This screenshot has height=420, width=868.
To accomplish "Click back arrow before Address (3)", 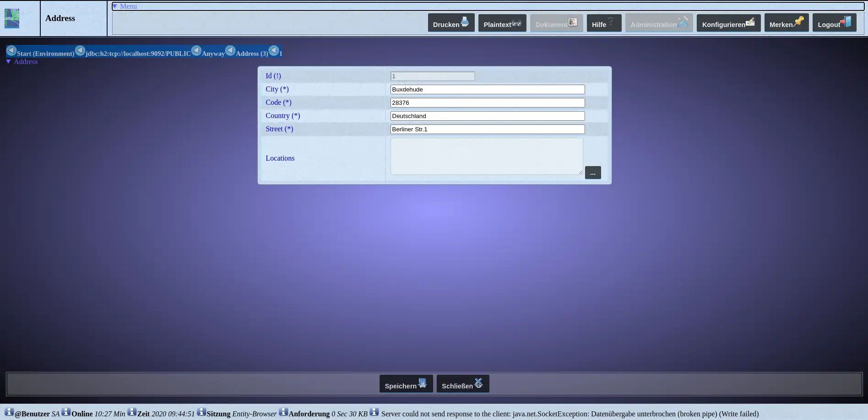I will (x=230, y=51).
